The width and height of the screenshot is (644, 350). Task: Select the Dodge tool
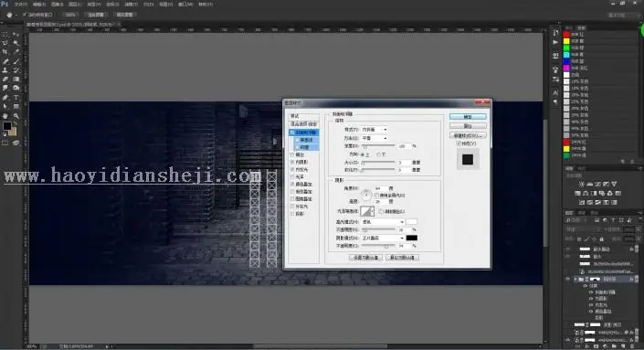[x=16, y=88]
